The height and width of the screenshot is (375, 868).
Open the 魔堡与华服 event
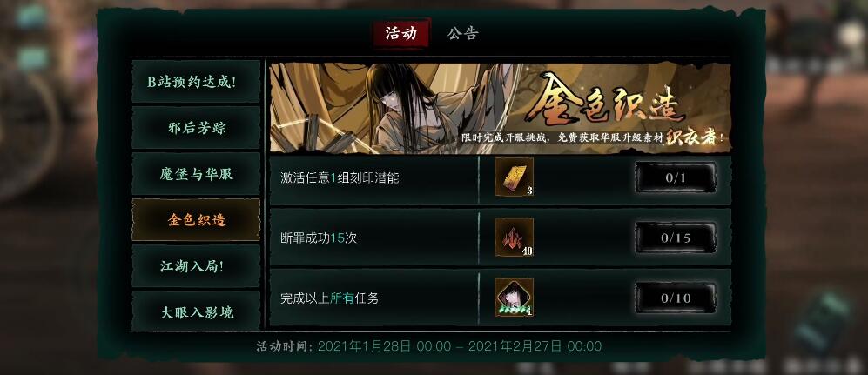[196, 174]
